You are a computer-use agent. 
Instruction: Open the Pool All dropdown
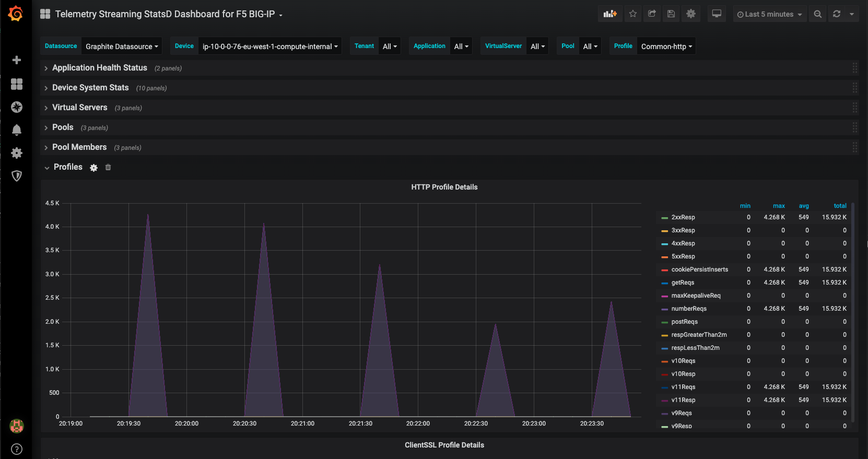[x=590, y=46]
